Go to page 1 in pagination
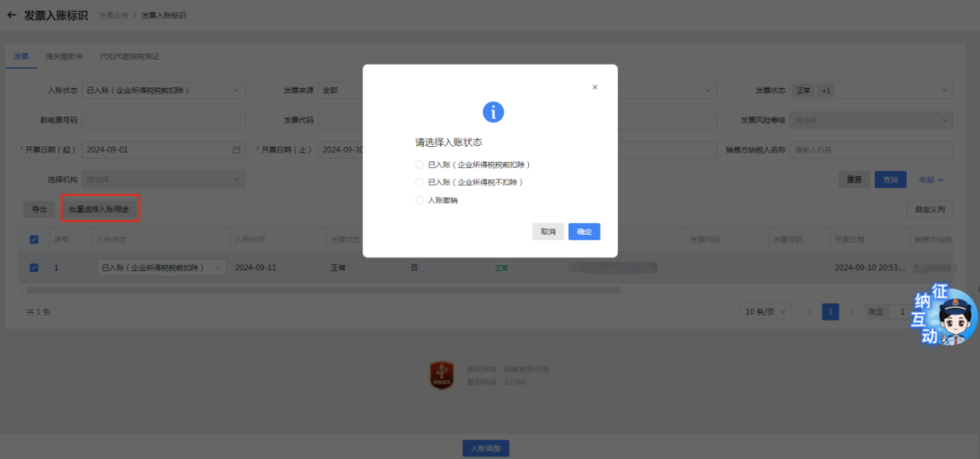Image resolution: width=980 pixels, height=459 pixels. [830, 312]
